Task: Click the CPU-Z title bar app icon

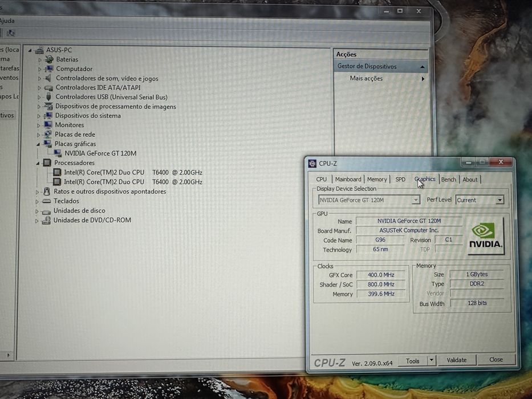Action: 312,164
